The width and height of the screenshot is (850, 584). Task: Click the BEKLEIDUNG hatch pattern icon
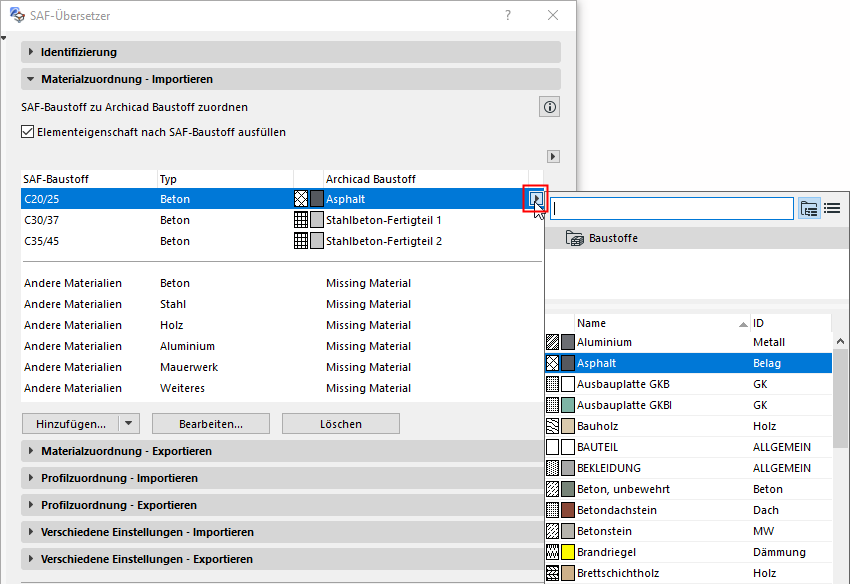tap(552, 468)
